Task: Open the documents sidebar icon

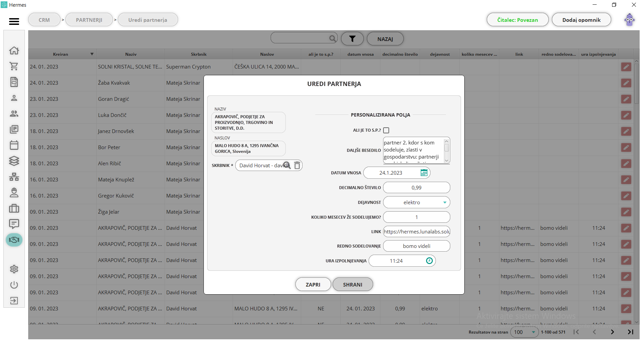Action: click(x=14, y=82)
